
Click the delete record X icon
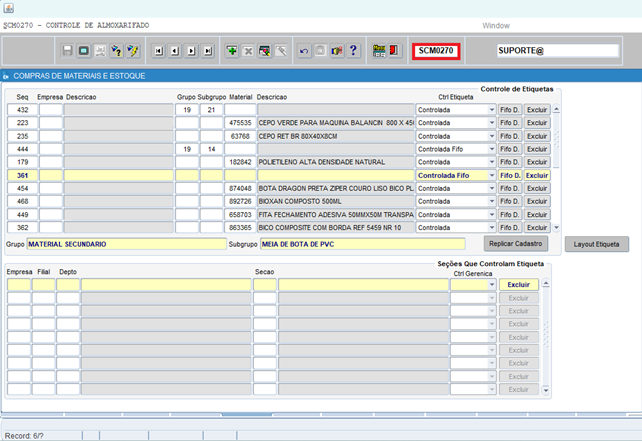(x=248, y=51)
